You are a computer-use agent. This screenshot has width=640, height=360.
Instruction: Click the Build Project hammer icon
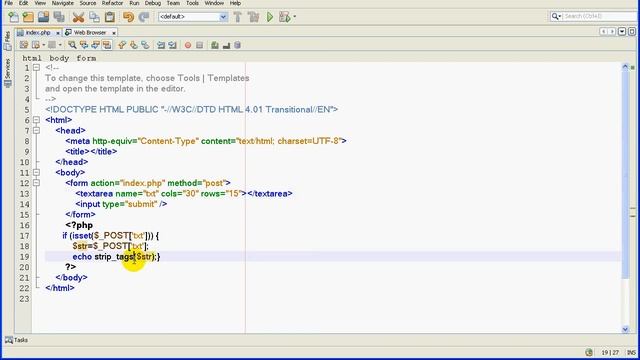pyautogui.click(x=238, y=17)
